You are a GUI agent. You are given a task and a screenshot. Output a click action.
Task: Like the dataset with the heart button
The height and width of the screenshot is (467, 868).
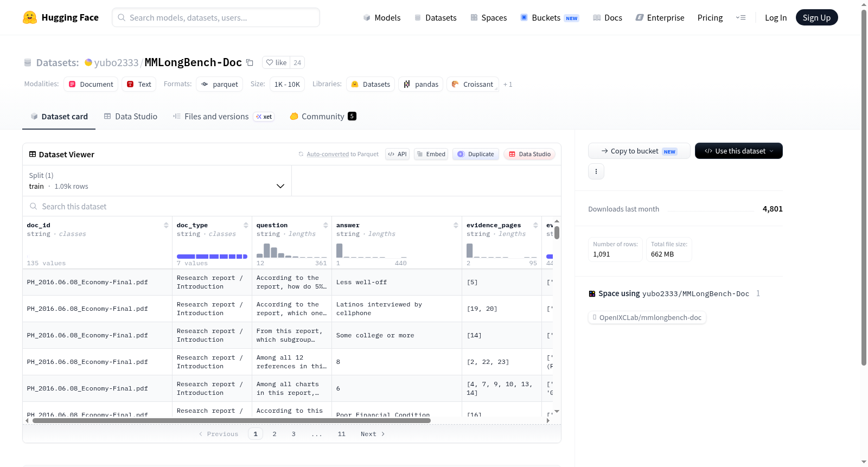[276, 62]
